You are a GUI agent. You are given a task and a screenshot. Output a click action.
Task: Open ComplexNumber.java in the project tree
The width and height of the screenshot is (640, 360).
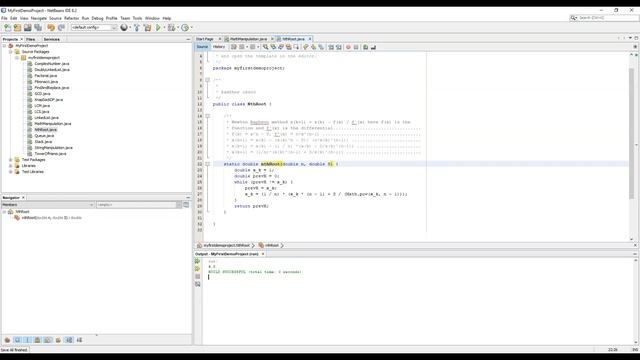click(x=51, y=64)
